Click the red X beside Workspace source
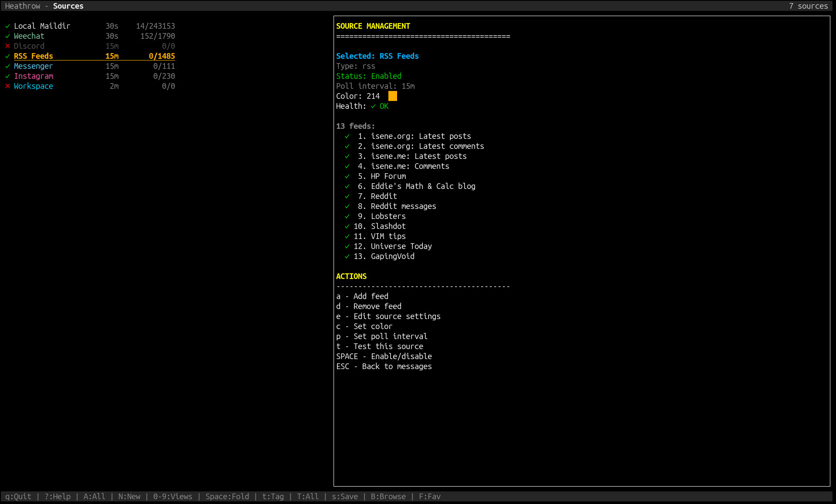This screenshot has height=504, width=836. 7,86
